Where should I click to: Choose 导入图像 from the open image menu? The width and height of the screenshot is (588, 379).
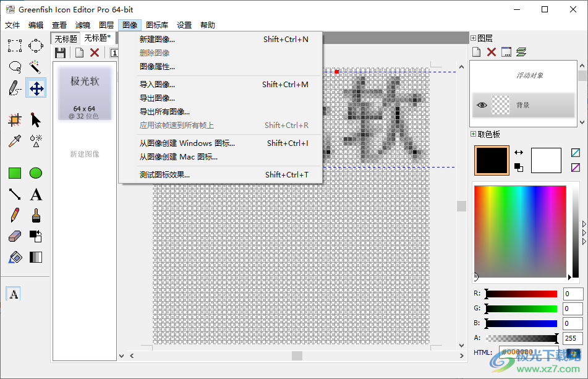click(156, 84)
